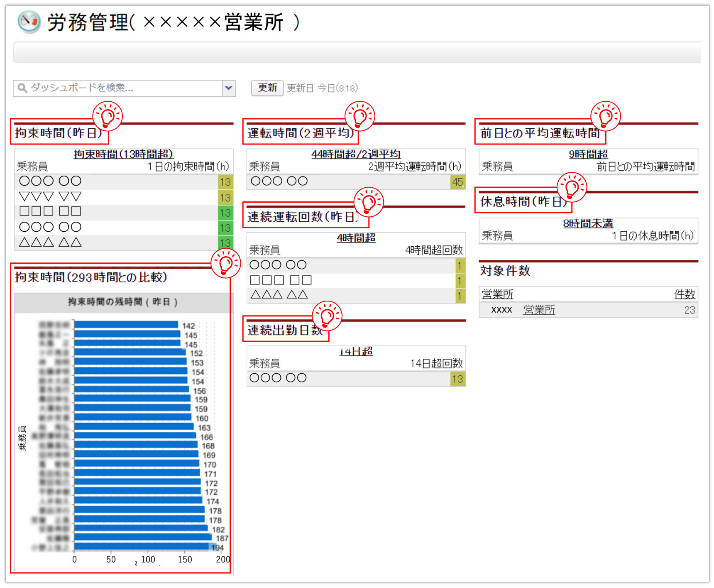Click the 拘束時間の残時間 ( 昨日 ) chart title

pos(123,302)
